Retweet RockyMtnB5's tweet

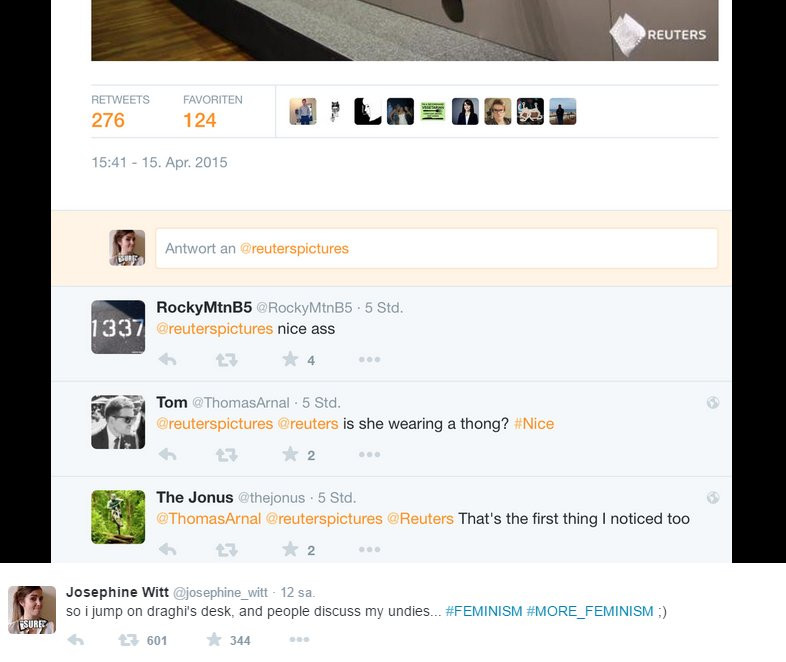point(227,360)
